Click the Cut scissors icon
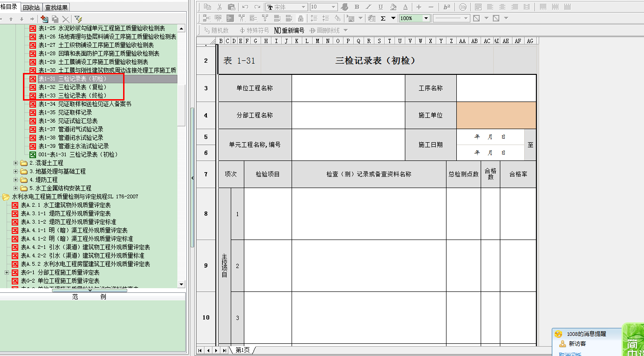The width and height of the screenshot is (644, 356). 220,7
